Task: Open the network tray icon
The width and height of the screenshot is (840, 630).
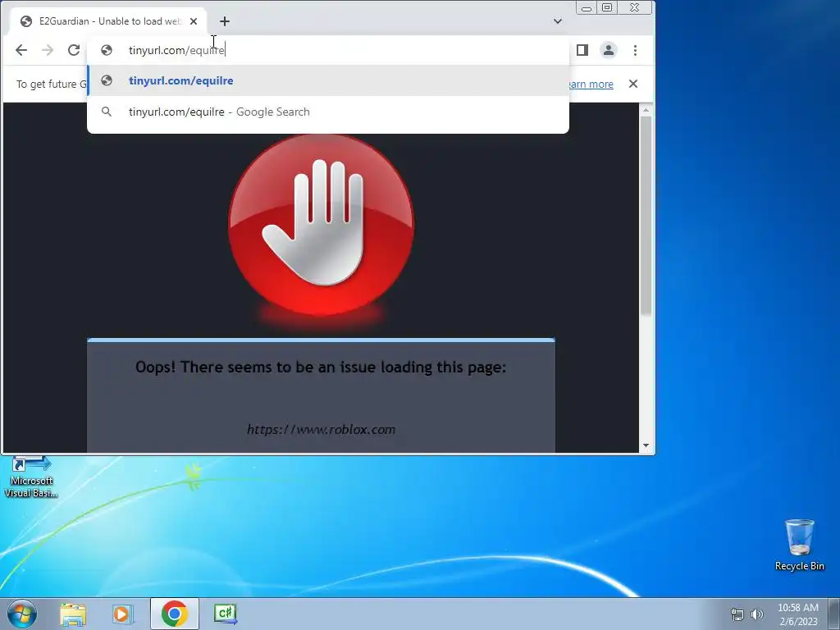Action: (737, 614)
